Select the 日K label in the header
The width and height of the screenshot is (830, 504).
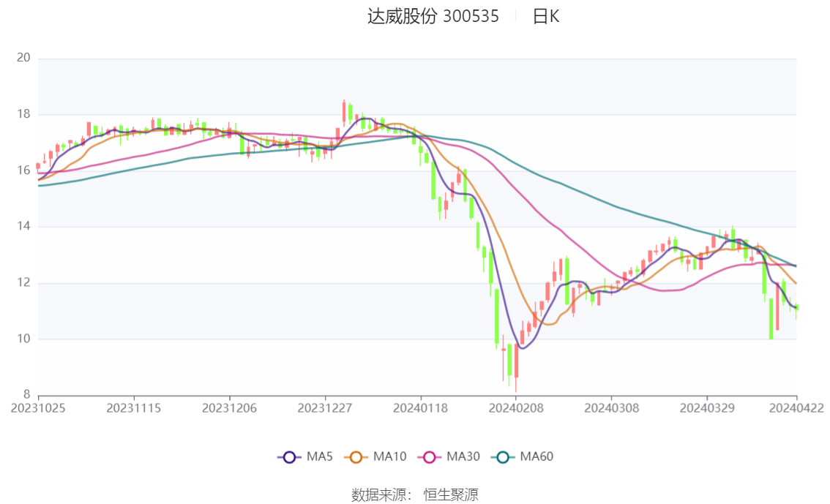(545, 17)
